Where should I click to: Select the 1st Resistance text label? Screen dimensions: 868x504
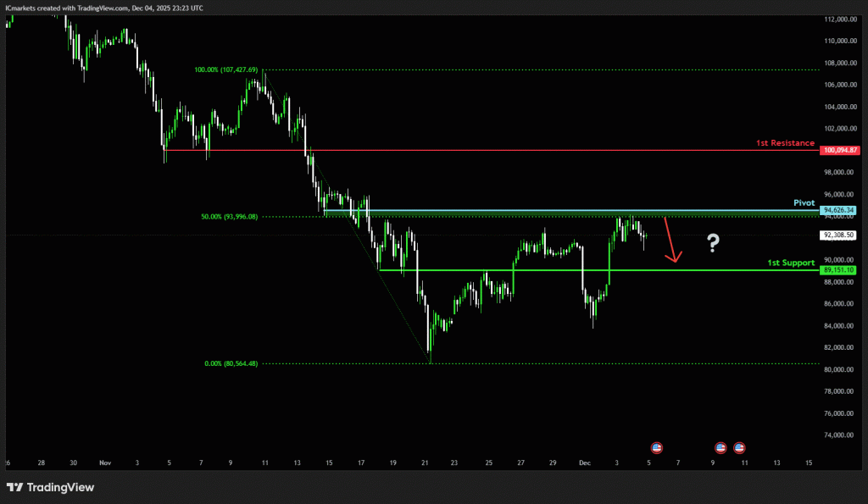click(785, 143)
